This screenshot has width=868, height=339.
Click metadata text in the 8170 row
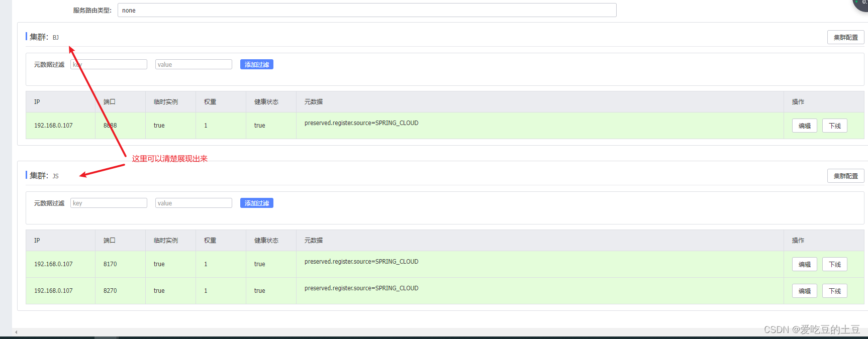[361, 262]
